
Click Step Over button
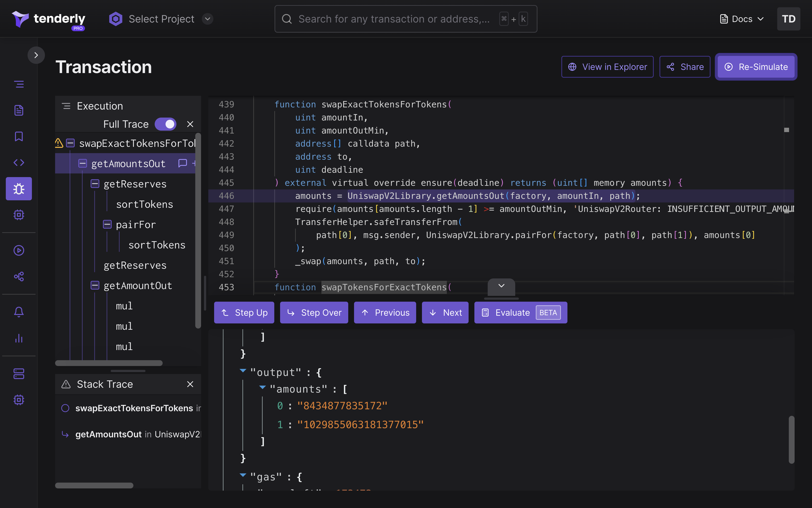(314, 313)
